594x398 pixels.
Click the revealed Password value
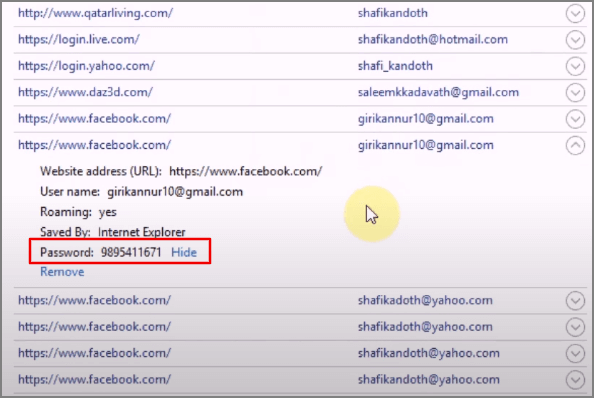point(131,252)
